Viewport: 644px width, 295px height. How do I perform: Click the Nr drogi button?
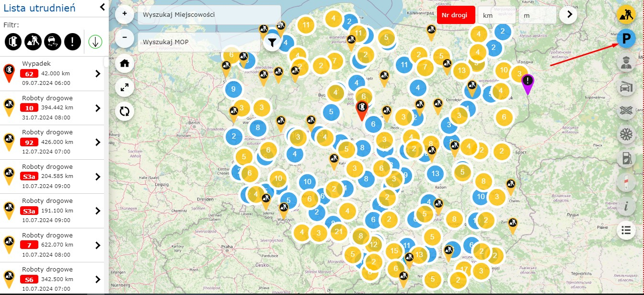coord(456,15)
